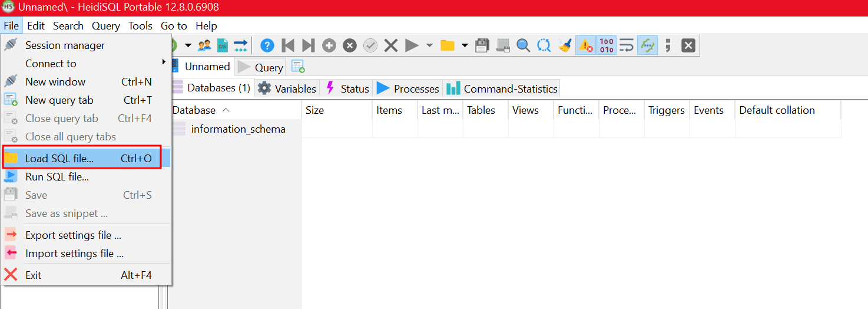Click the semicolon delimiter icon
The height and width of the screenshot is (309, 868).
click(x=668, y=45)
